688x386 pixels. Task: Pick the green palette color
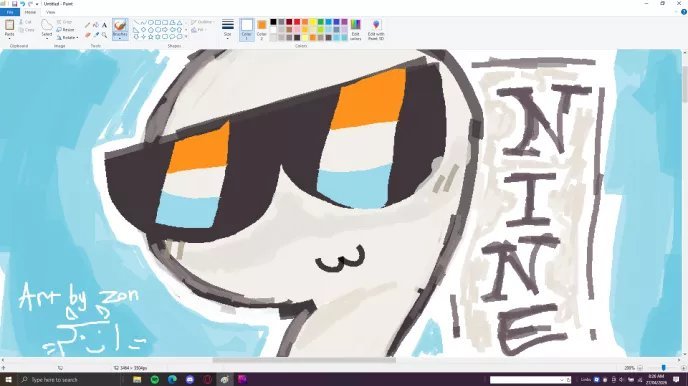click(321, 22)
